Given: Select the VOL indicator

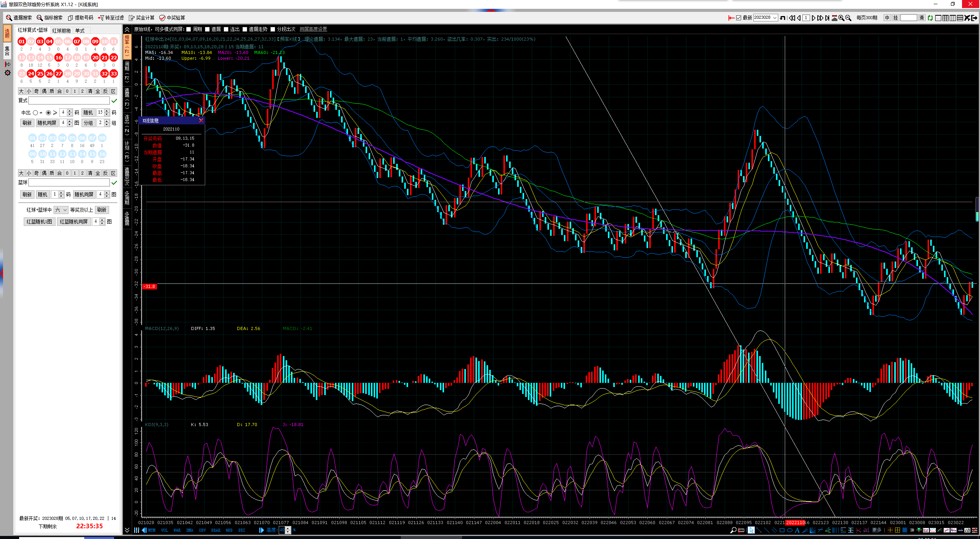Looking at the screenshot, I should click(x=165, y=530).
